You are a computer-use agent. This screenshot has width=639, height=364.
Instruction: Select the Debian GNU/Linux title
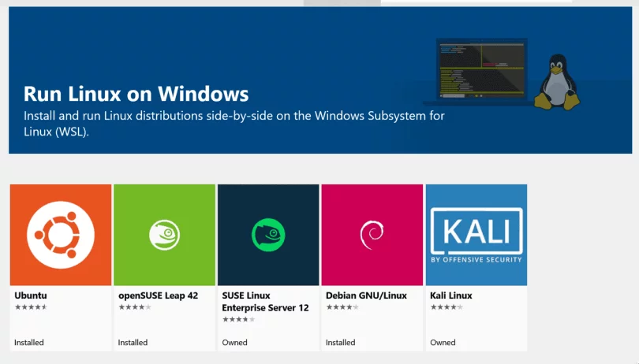click(366, 295)
